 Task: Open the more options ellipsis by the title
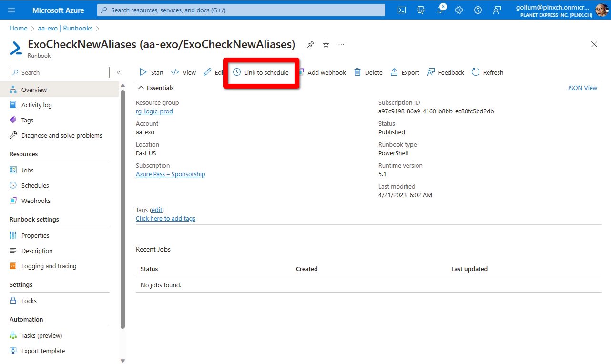pos(341,44)
